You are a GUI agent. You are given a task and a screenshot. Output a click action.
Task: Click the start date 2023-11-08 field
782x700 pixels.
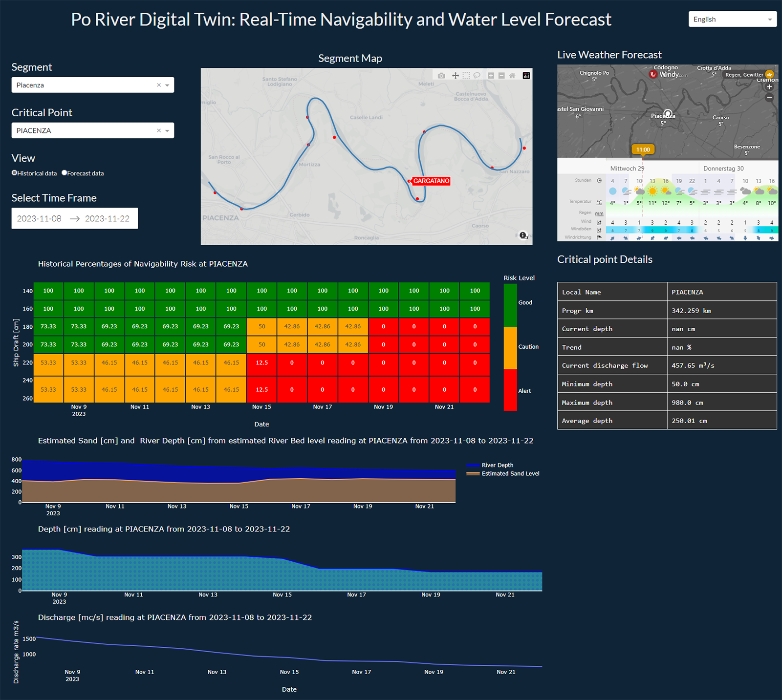(39, 218)
